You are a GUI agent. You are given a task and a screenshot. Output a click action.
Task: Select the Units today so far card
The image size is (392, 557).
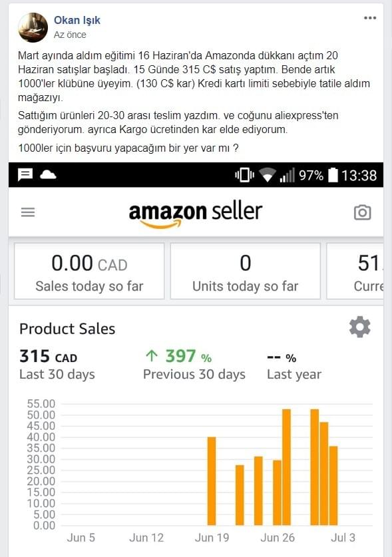click(245, 271)
